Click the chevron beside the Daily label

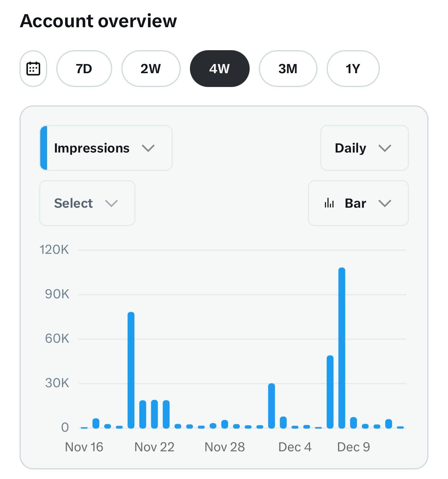385,148
